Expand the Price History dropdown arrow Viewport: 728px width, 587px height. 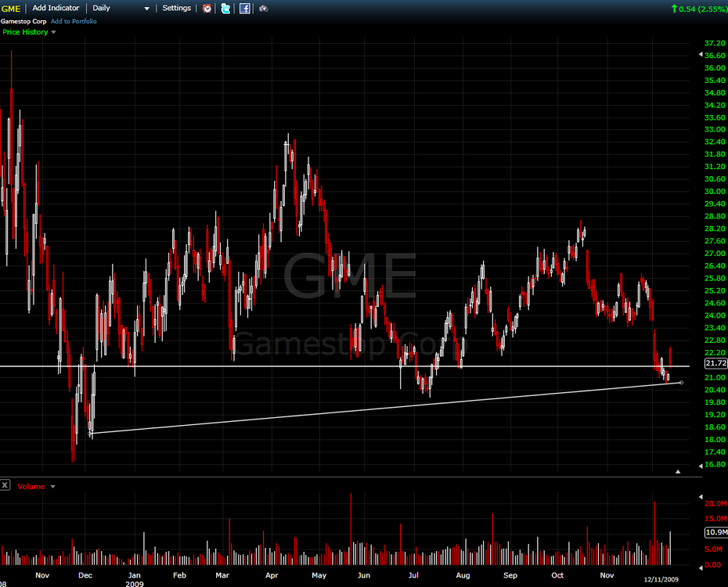click(x=53, y=32)
